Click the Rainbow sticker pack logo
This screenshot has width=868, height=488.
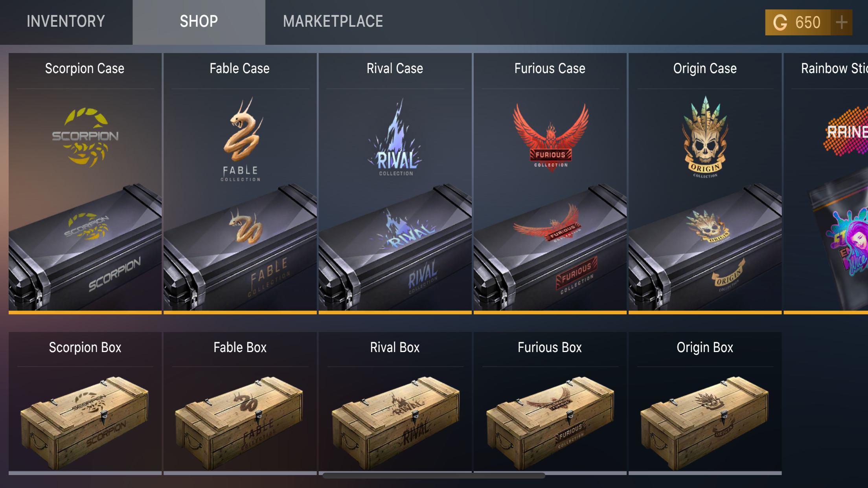845,132
